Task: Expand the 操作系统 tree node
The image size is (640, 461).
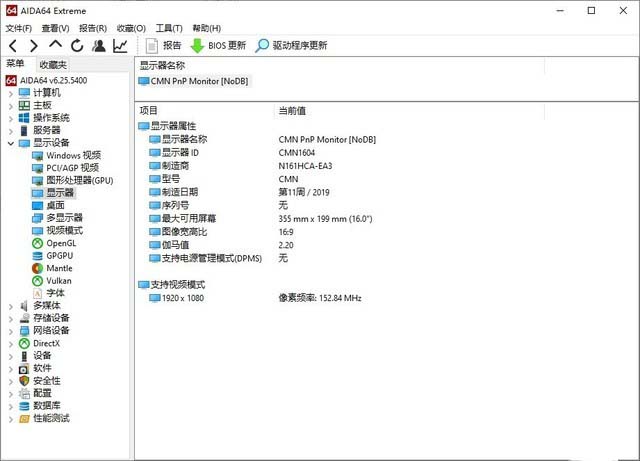Action: pyautogui.click(x=11, y=118)
